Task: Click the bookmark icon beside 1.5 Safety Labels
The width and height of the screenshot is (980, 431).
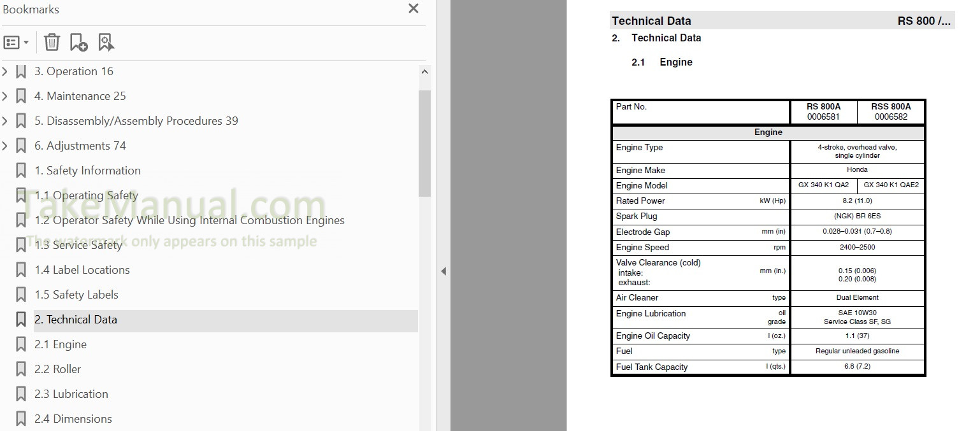Action: point(21,295)
